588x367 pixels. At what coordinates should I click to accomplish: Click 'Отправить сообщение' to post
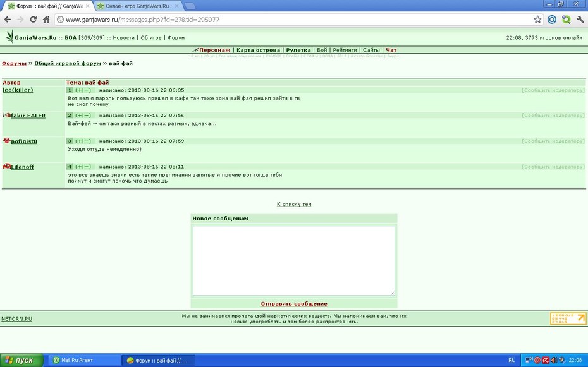point(294,304)
